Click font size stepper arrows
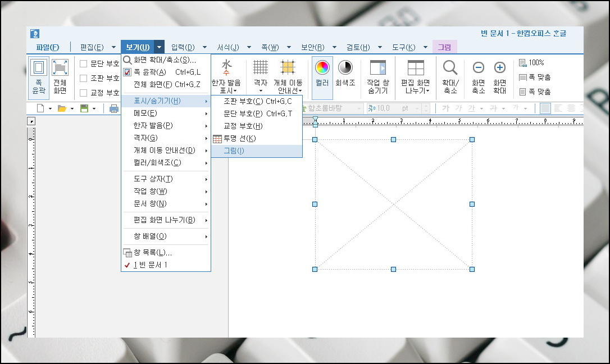The width and height of the screenshot is (610, 364). [426, 108]
